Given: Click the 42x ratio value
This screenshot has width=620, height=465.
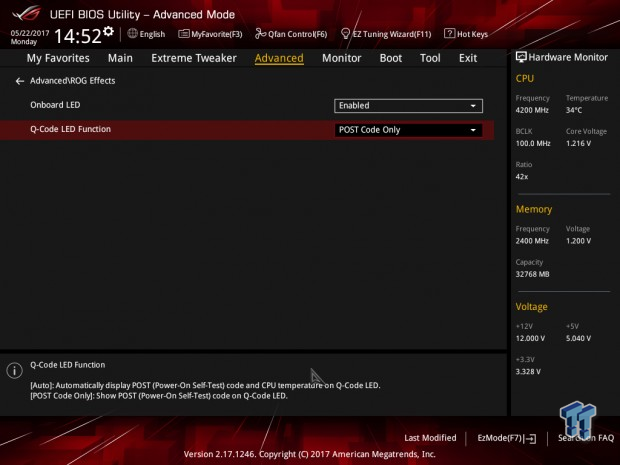Looking at the screenshot, I should click(x=522, y=176).
